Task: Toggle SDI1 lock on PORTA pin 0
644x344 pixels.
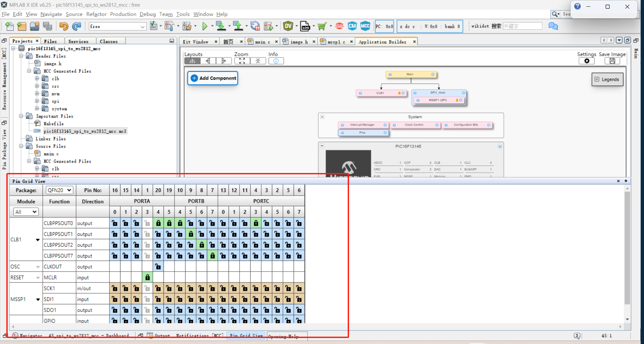Action: click(115, 299)
